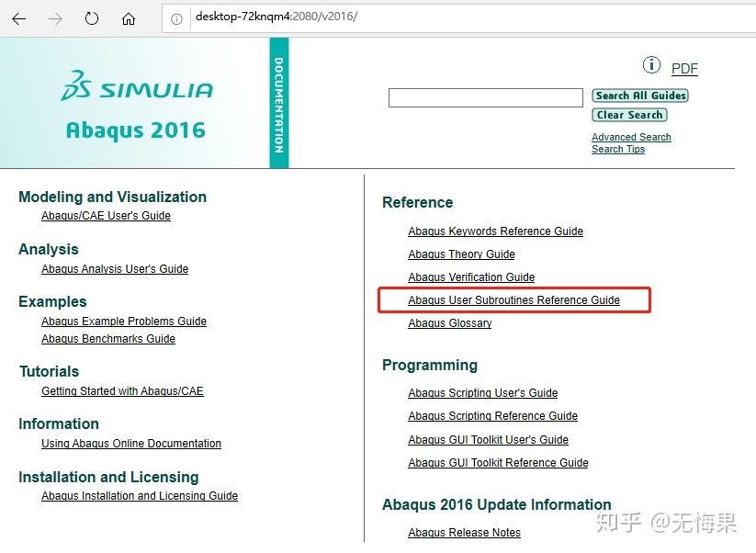Click the SIMULIA logo
The height and width of the screenshot is (553, 756).
coord(137,86)
